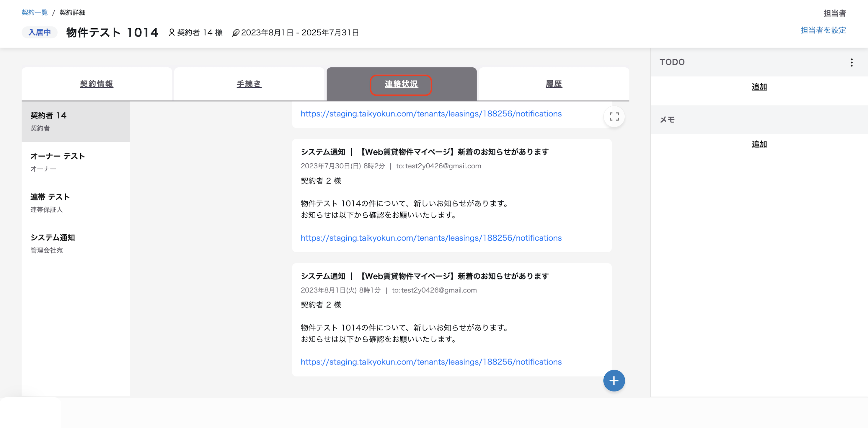Click the blue plus add button

(614, 381)
